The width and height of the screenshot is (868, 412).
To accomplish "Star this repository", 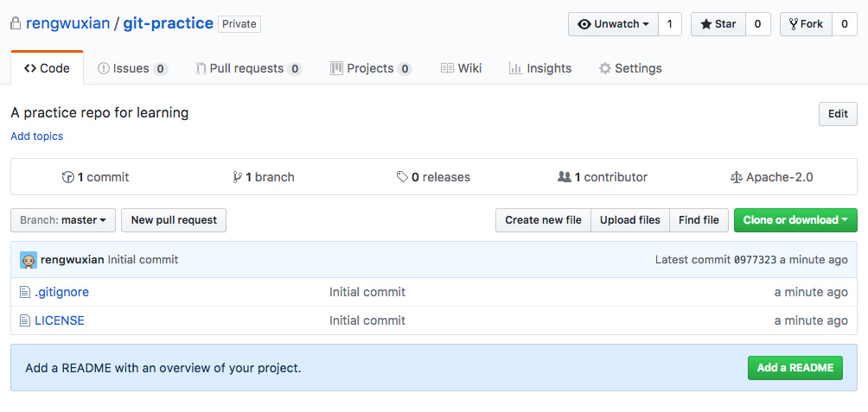I will pyautogui.click(x=718, y=24).
